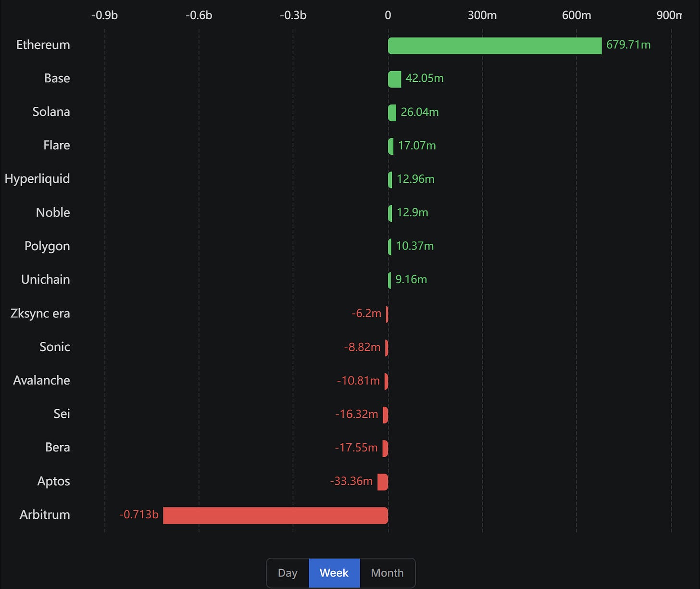Click the Aptos red bar

383,482
